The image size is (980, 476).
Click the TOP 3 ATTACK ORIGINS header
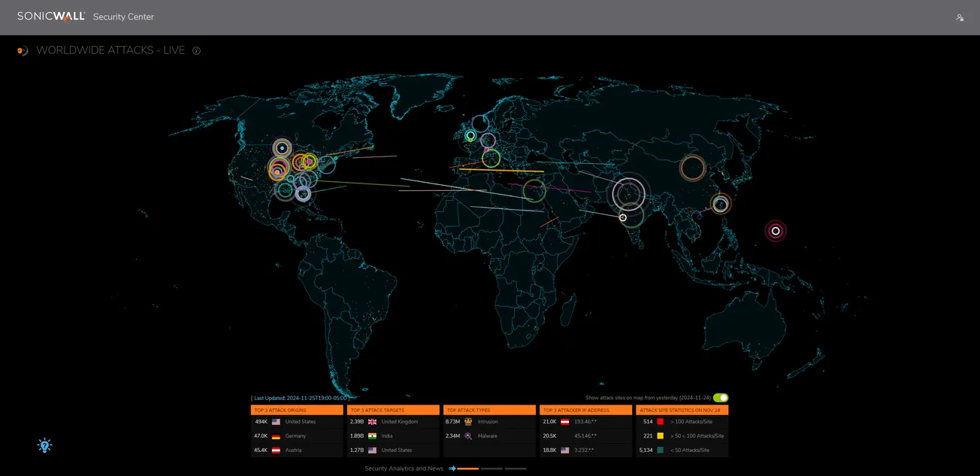(x=280, y=410)
